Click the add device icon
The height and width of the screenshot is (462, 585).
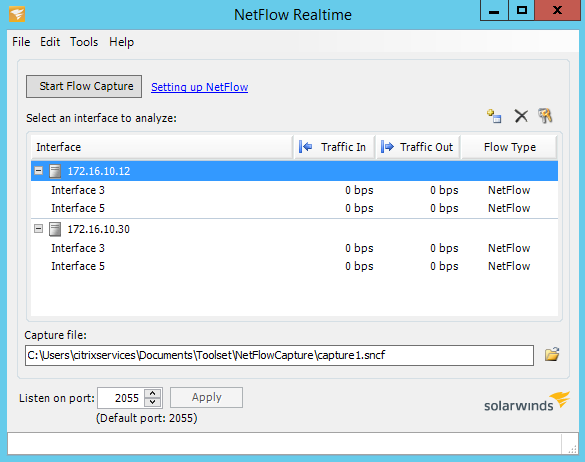click(x=494, y=116)
